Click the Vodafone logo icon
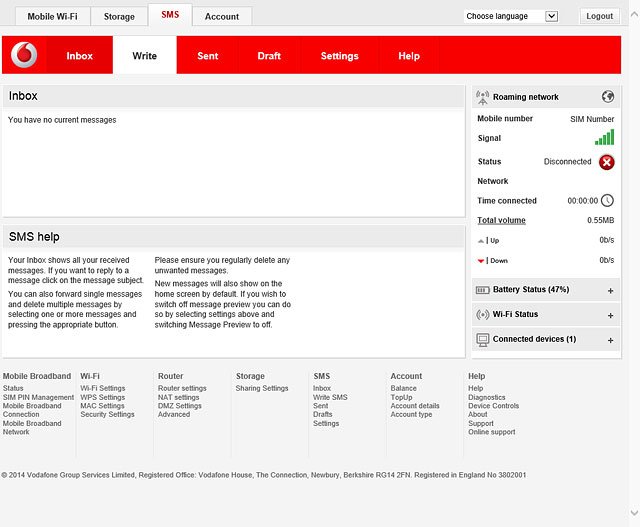640x527 pixels. coord(24,55)
